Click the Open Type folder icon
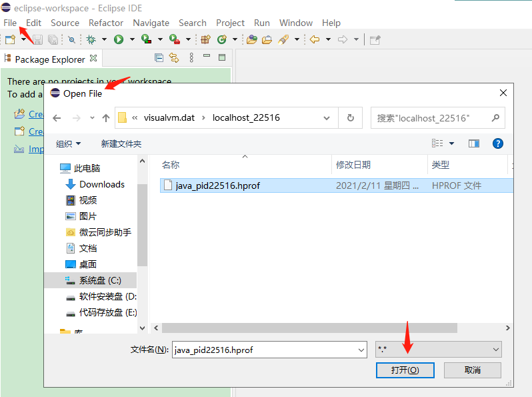 click(x=252, y=40)
